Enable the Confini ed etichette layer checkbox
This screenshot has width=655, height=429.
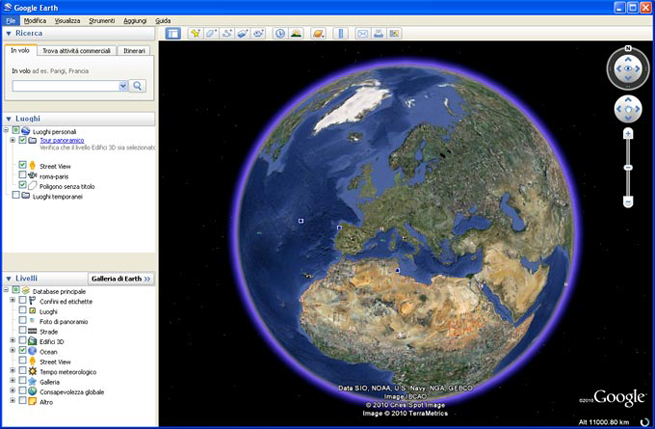[23, 300]
